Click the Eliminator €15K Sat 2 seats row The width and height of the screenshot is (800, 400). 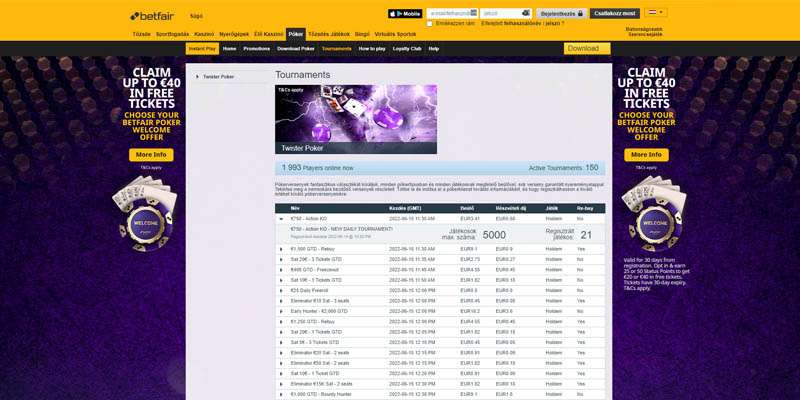[x=440, y=384]
